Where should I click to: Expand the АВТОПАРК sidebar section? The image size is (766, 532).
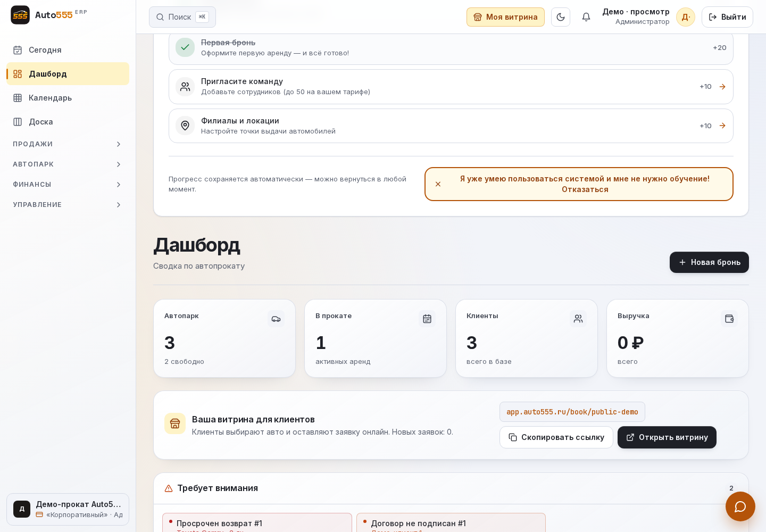click(x=68, y=164)
